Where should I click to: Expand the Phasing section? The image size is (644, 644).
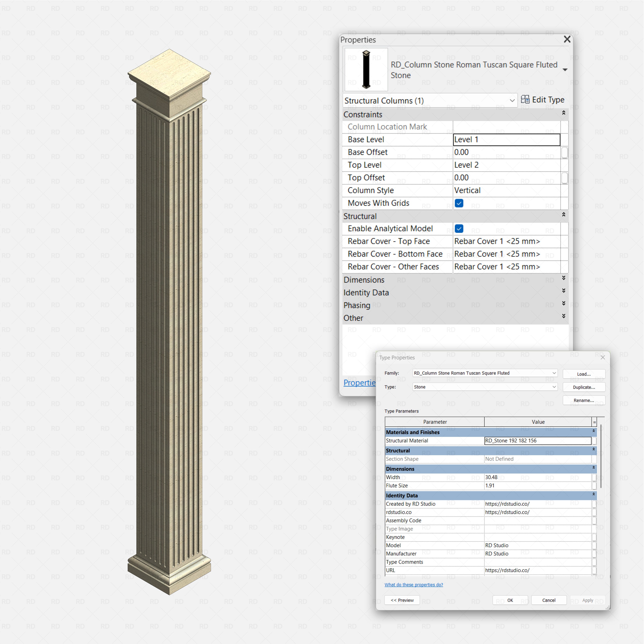[x=563, y=303]
